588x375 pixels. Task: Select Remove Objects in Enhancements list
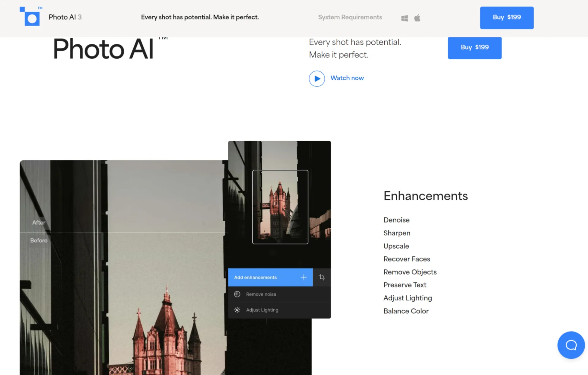pyautogui.click(x=410, y=272)
